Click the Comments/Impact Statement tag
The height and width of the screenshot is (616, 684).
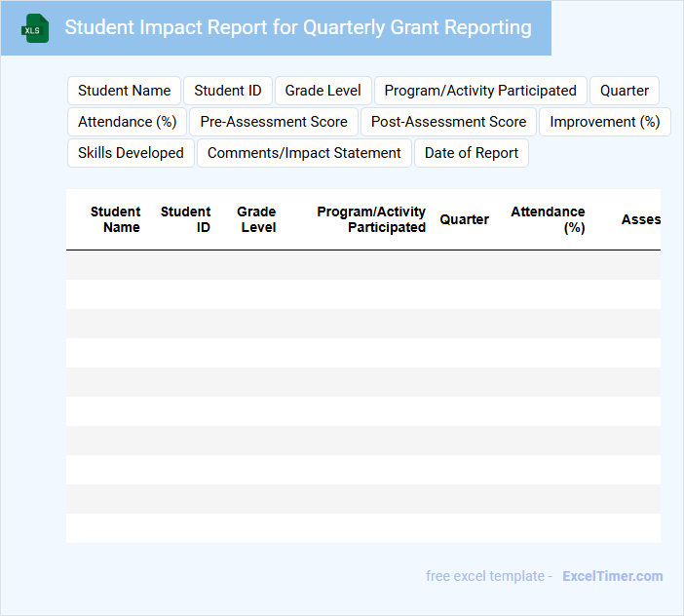304,153
